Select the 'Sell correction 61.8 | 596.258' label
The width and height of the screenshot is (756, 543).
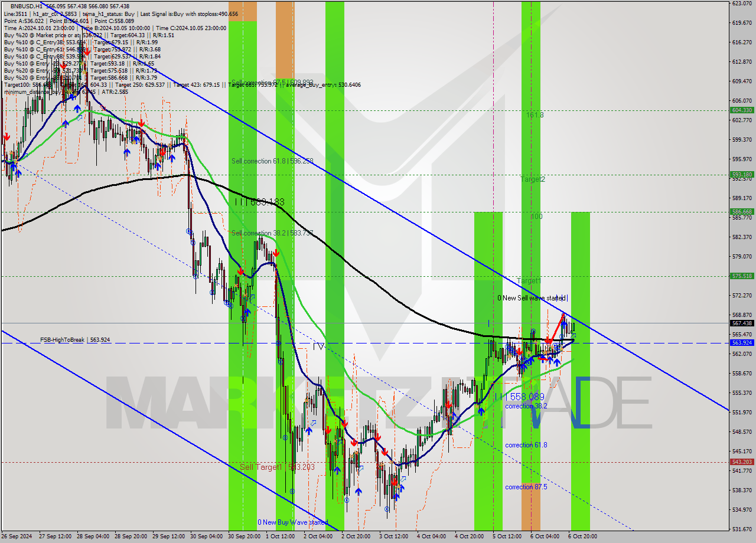click(272, 161)
